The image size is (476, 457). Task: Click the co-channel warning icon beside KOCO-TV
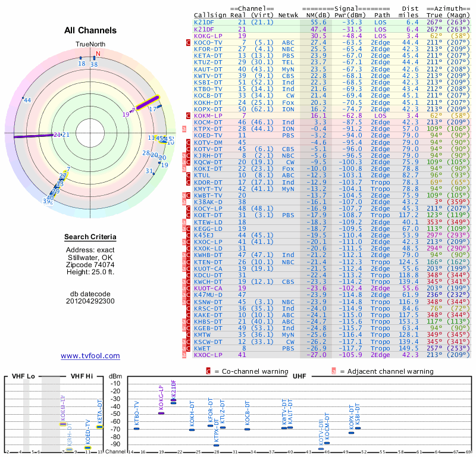click(x=189, y=43)
